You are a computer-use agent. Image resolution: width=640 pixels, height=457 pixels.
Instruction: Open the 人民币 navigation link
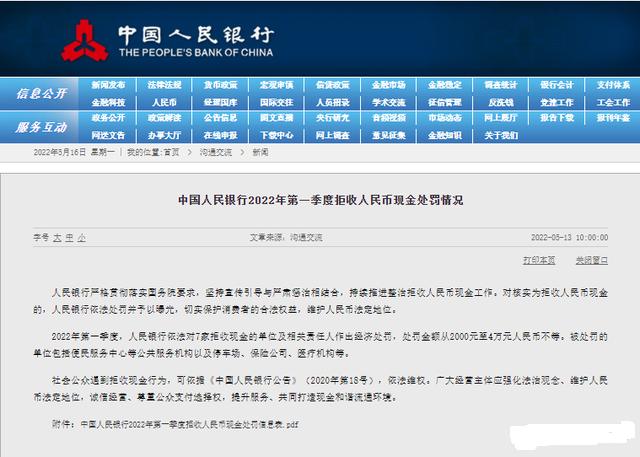164,102
